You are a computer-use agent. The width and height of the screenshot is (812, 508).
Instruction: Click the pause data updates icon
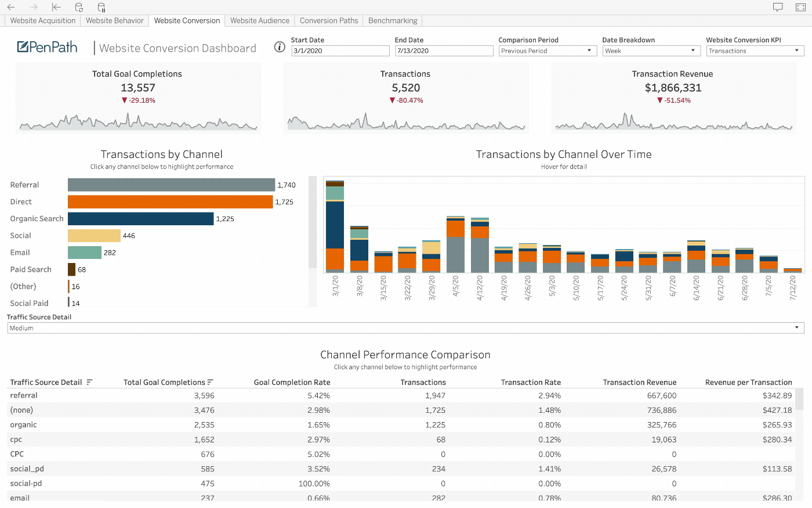pyautogui.click(x=101, y=7)
